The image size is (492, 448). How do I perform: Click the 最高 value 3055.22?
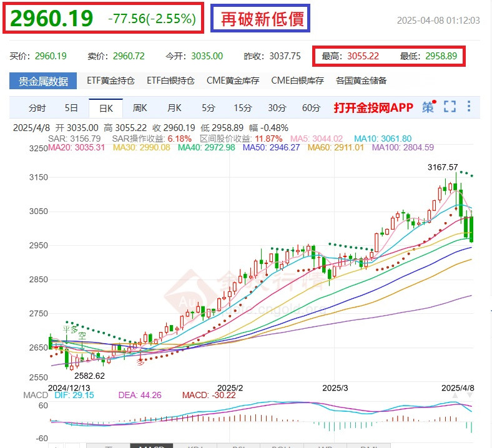point(363,56)
